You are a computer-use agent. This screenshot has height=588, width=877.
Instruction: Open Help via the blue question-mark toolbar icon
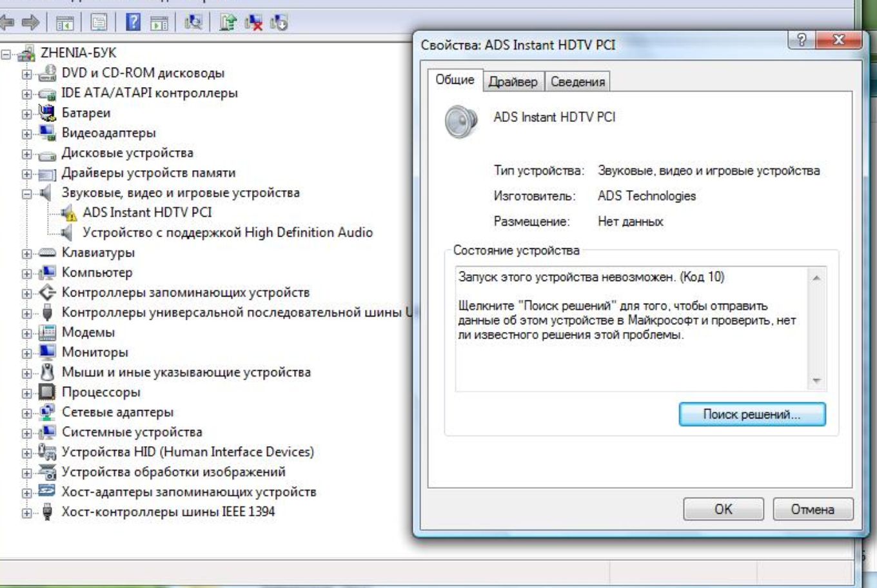point(133,23)
